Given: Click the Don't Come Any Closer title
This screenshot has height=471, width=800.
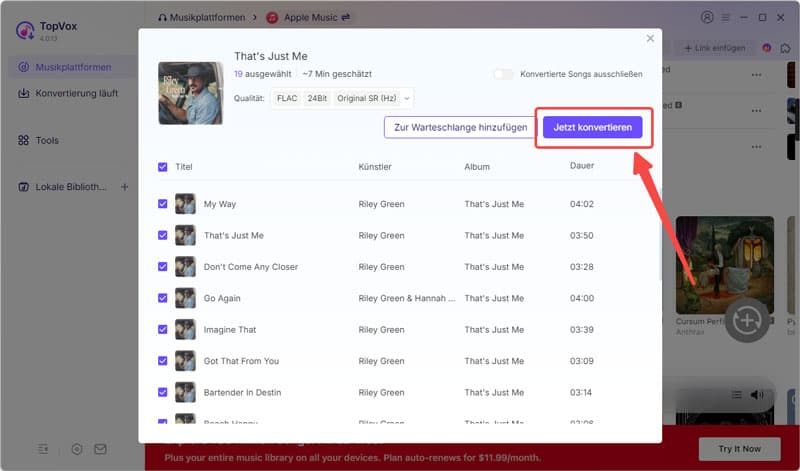Looking at the screenshot, I should 251,266.
